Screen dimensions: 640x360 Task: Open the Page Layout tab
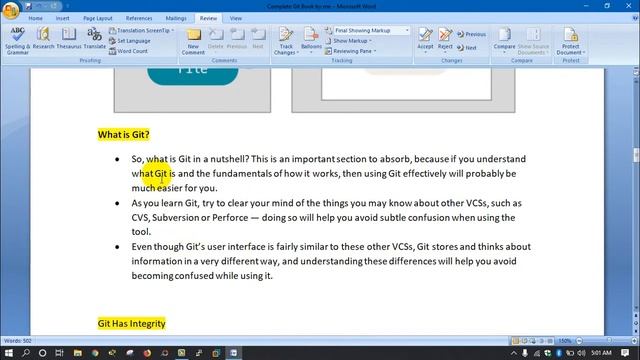point(98,18)
